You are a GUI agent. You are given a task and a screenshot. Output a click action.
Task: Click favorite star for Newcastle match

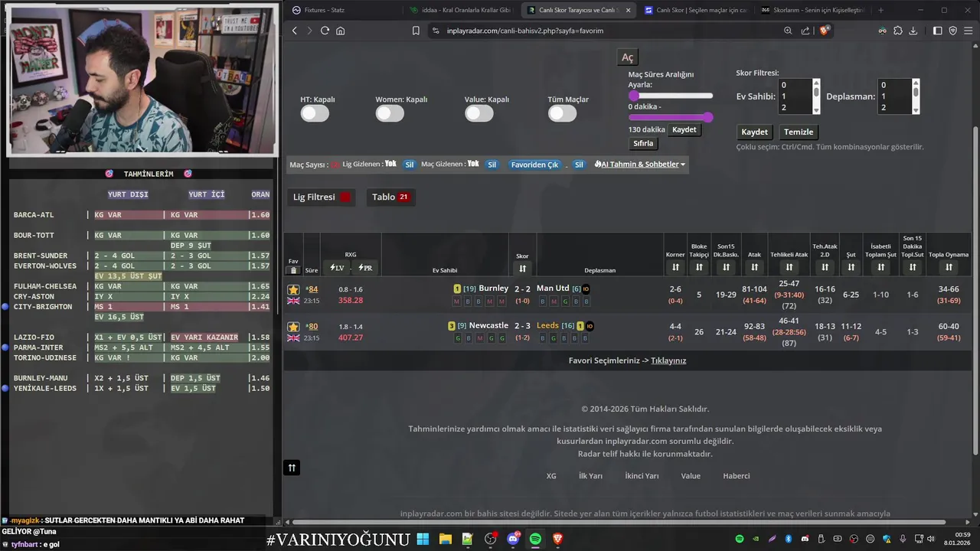click(x=293, y=327)
